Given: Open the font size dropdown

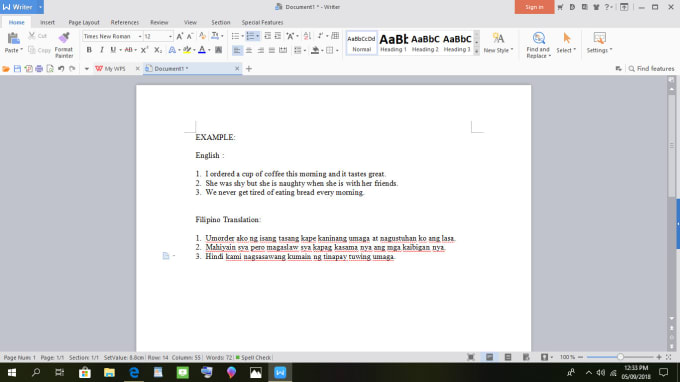Looking at the screenshot, I should pyautogui.click(x=170, y=36).
